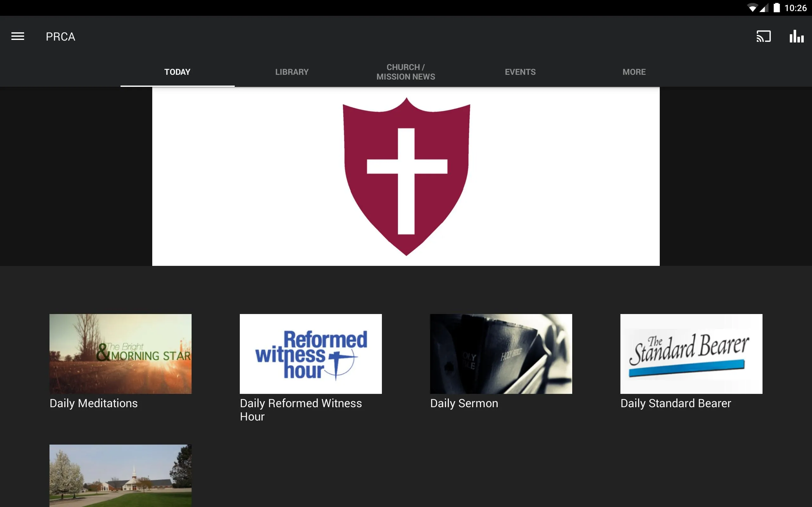
Task: Navigate to EVENTS section
Action: (x=520, y=72)
